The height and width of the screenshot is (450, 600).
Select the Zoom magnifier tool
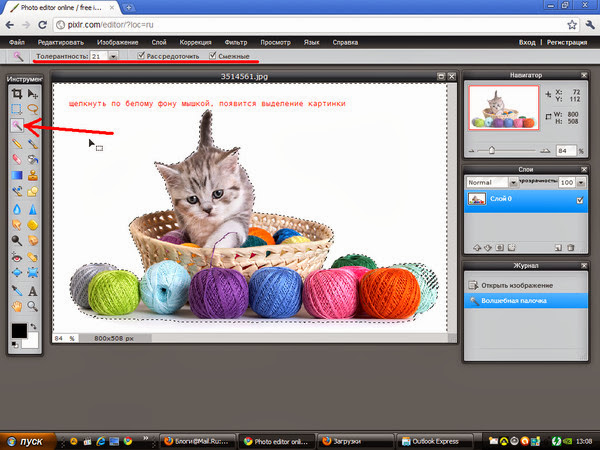pyautogui.click(x=33, y=306)
